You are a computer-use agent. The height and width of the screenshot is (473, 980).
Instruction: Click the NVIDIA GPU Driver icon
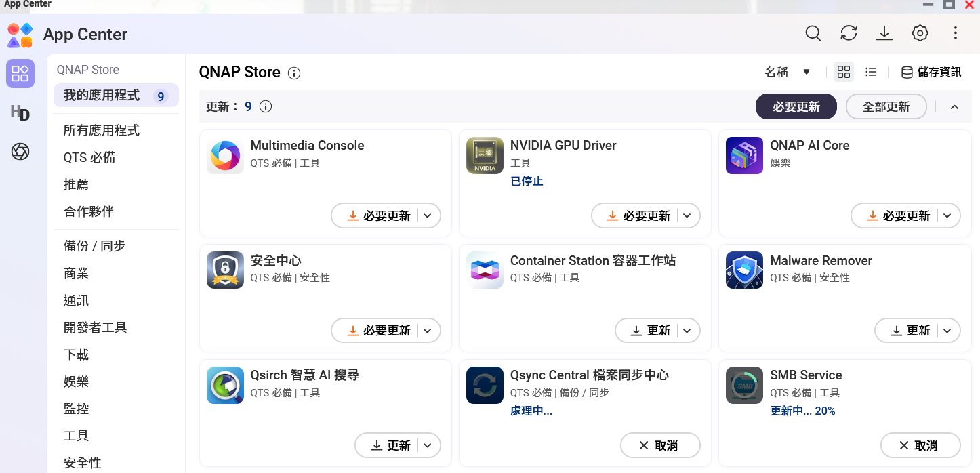[485, 156]
